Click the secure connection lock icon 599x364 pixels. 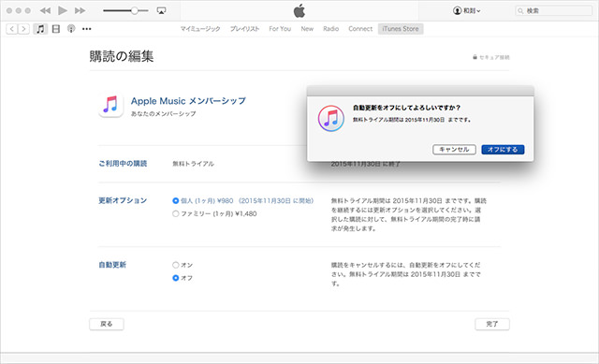(475, 57)
